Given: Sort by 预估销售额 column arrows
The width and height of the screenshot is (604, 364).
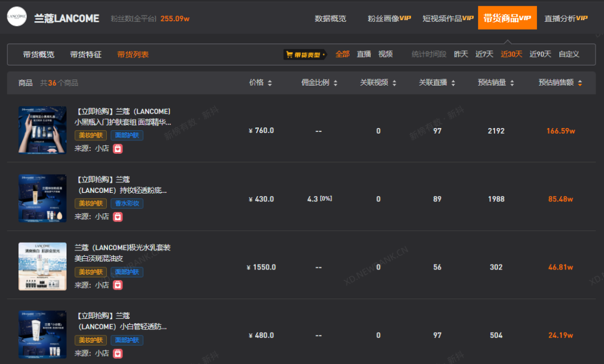Looking at the screenshot, I should [x=580, y=83].
